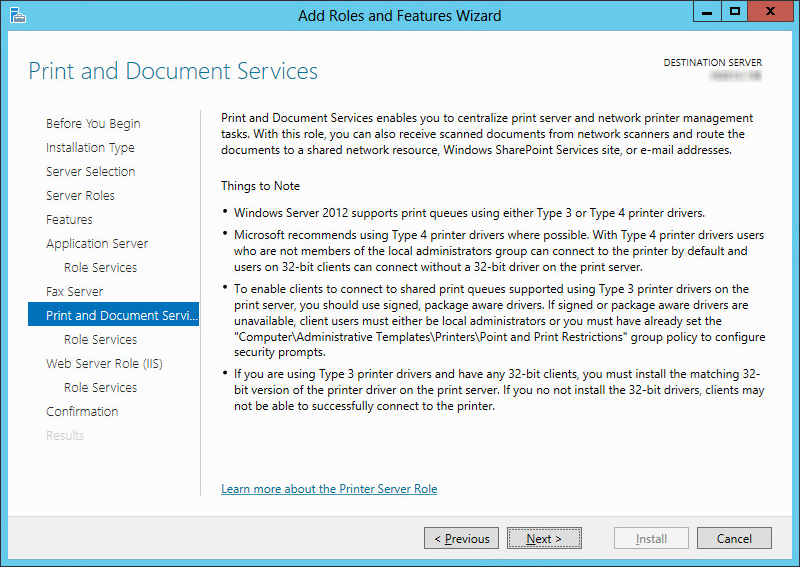Close the wizard with the red X
The width and height of the screenshot is (800, 567).
[x=768, y=13]
